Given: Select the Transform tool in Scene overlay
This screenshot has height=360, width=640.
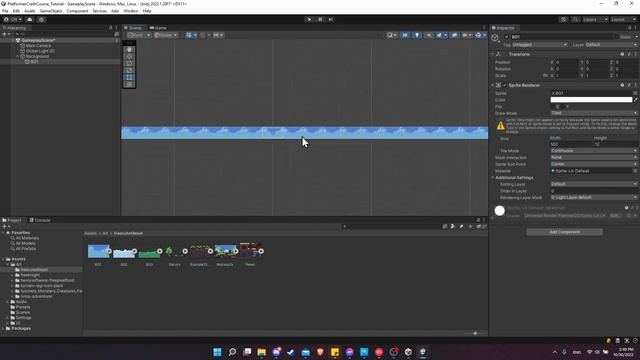Looking at the screenshot, I should [x=129, y=84].
